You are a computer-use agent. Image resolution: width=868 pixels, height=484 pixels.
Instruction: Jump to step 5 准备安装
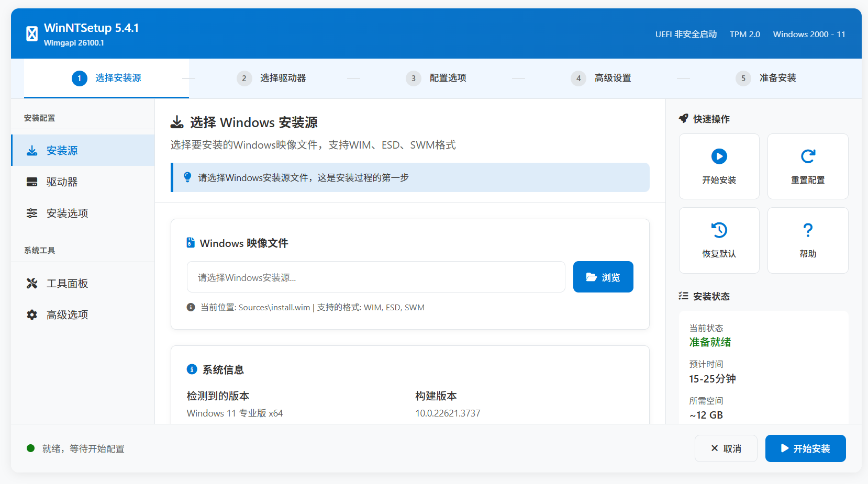point(766,78)
